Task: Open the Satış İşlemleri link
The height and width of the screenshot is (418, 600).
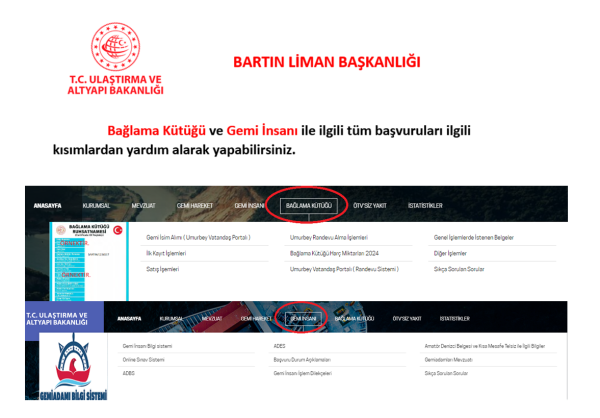Action: pos(163,269)
